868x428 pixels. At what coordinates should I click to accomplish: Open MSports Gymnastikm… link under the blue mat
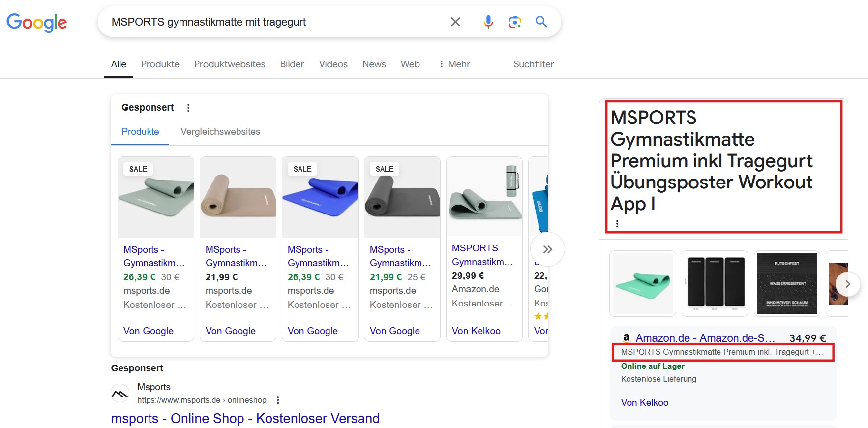click(318, 256)
